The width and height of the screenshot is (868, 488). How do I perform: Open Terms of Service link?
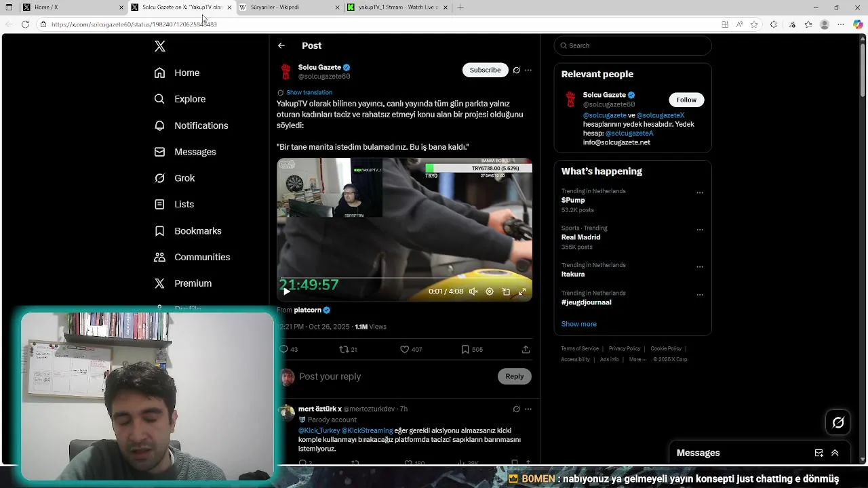[x=580, y=348]
